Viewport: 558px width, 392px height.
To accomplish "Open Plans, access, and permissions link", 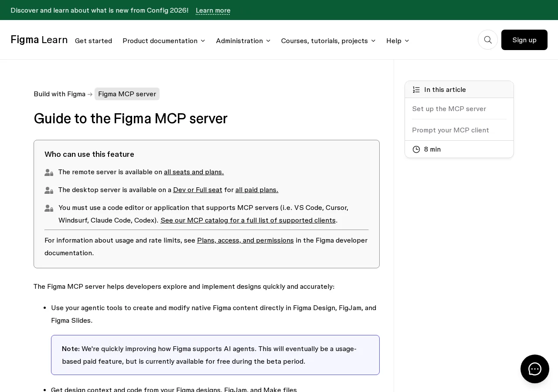I will 245,240.
